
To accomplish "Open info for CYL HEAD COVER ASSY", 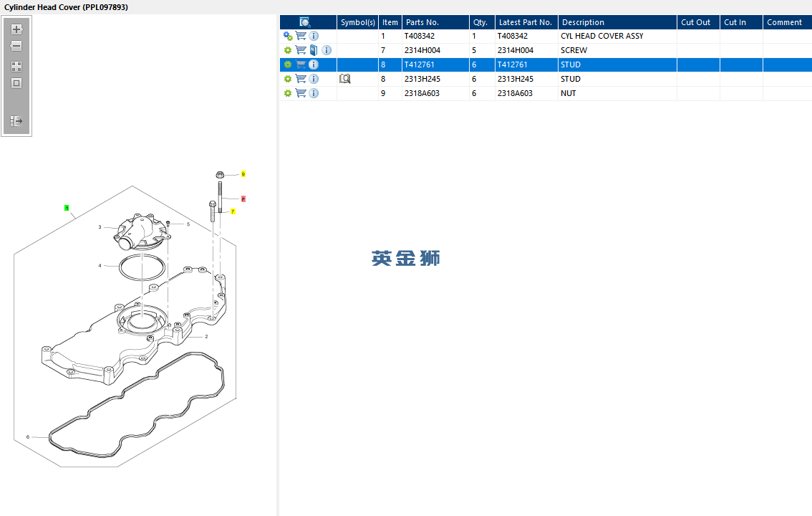I will click(314, 36).
